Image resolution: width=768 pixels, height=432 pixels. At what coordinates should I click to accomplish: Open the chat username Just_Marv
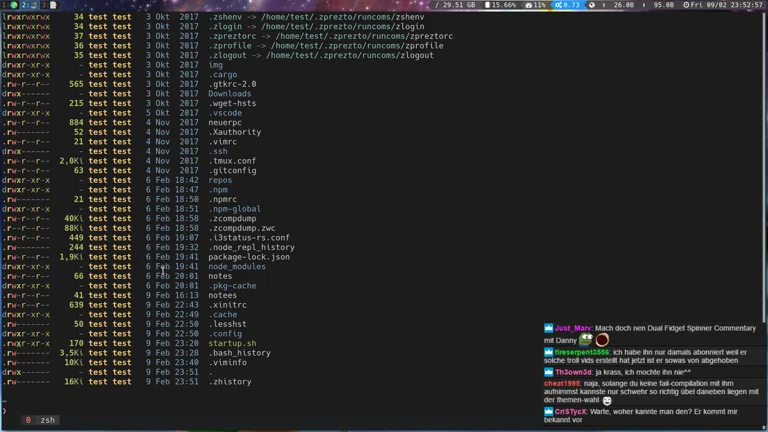coord(572,328)
